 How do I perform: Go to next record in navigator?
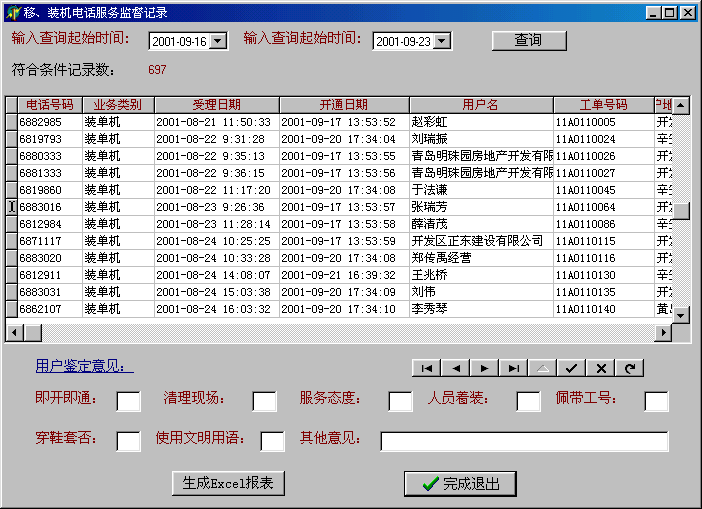pos(484,368)
